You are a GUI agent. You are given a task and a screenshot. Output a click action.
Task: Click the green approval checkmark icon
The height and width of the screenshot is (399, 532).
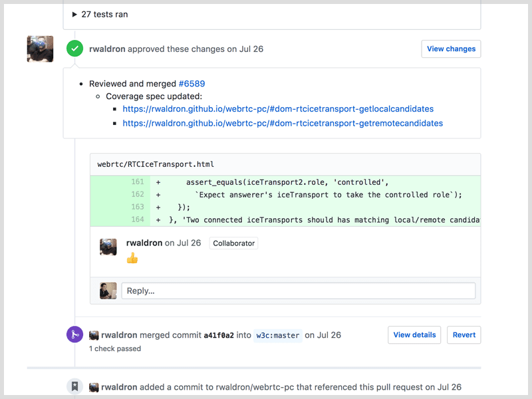[74, 49]
